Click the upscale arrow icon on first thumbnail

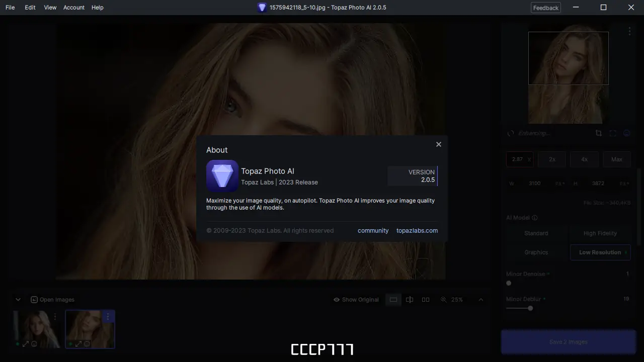click(x=26, y=344)
